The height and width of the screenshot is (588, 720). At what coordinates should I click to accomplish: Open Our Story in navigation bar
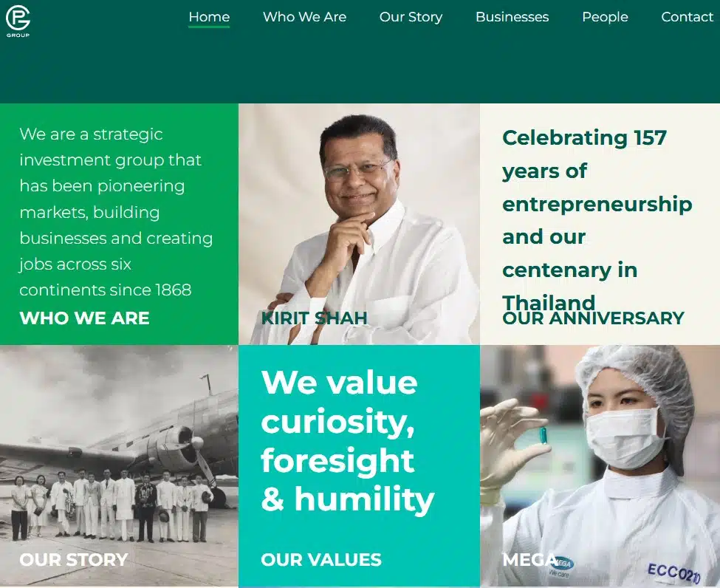click(x=411, y=17)
